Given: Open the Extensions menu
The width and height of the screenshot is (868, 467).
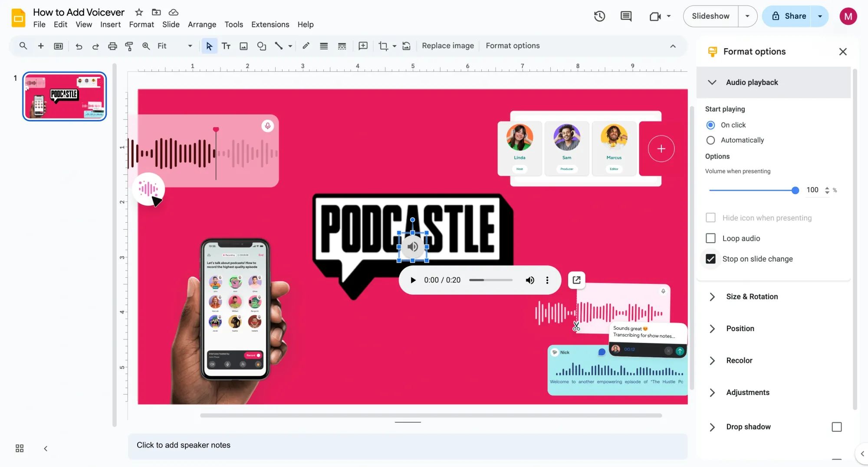Looking at the screenshot, I should [x=270, y=24].
